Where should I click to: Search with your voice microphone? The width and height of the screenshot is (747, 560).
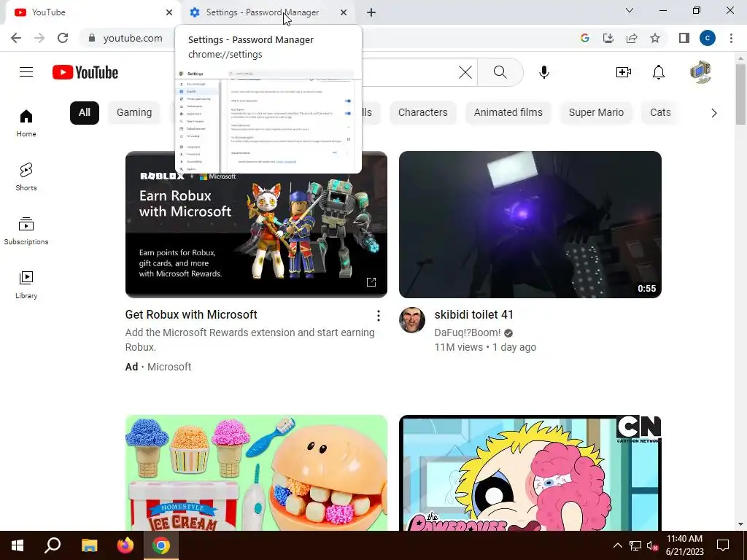pos(544,72)
